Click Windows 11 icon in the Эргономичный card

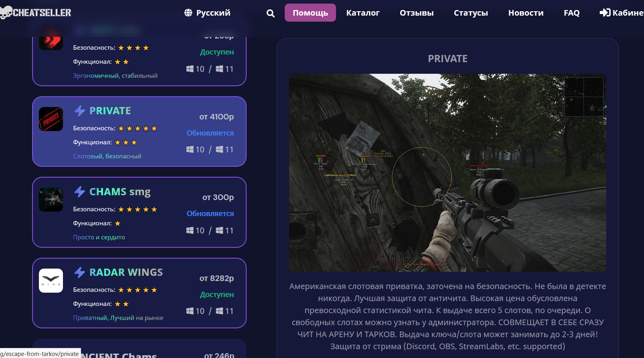(219, 69)
